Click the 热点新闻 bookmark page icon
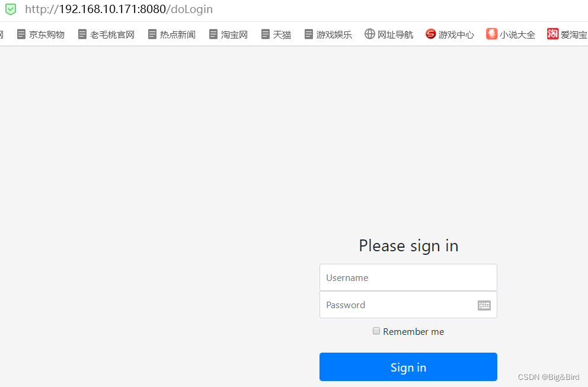The height and width of the screenshot is (387, 588). click(152, 34)
